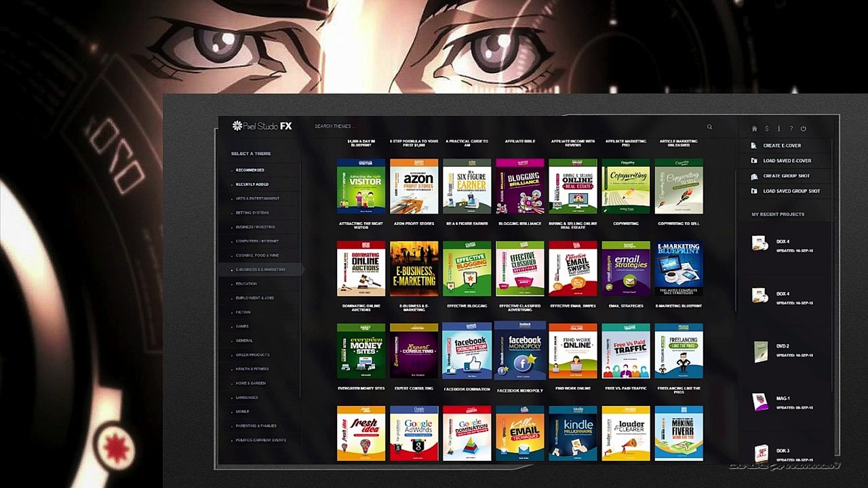Choose Politics / Current Events category
The image size is (868, 488).
click(261, 441)
